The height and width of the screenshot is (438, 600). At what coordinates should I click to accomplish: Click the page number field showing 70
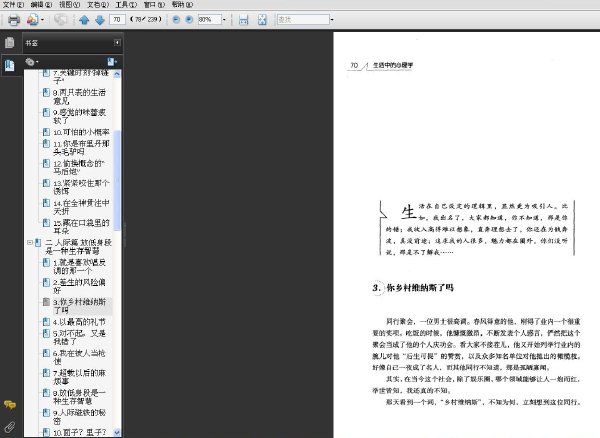(x=117, y=20)
